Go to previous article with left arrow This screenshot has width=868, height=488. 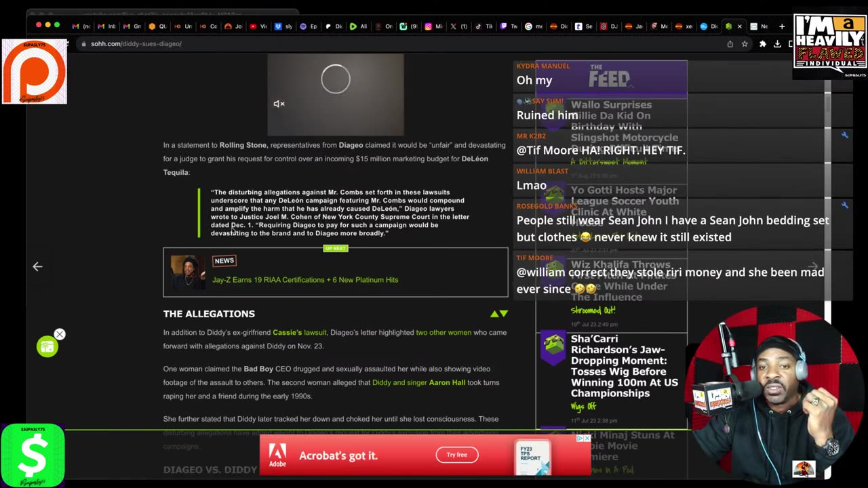37,266
